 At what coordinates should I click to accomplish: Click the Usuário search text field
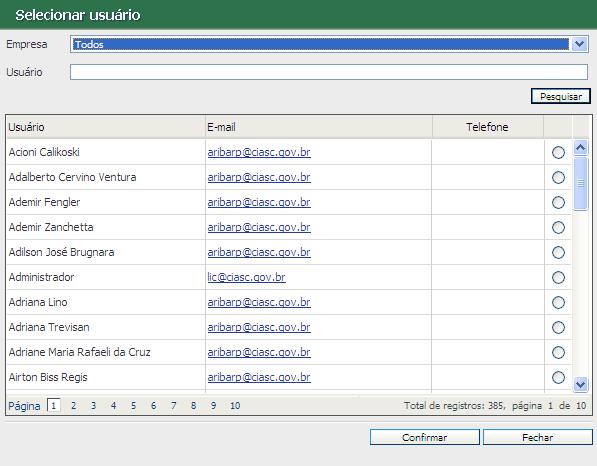click(329, 72)
